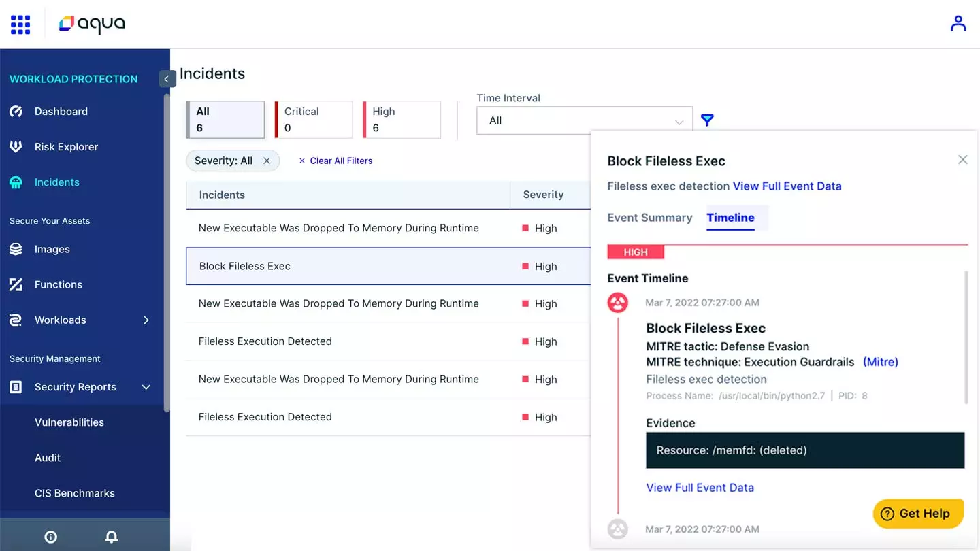Image resolution: width=980 pixels, height=551 pixels.
Task: Open the last Fileless Execution Detected row
Action: (x=389, y=417)
